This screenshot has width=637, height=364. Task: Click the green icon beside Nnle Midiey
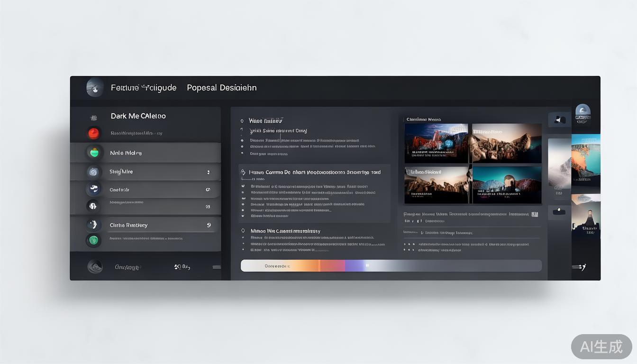coord(94,153)
